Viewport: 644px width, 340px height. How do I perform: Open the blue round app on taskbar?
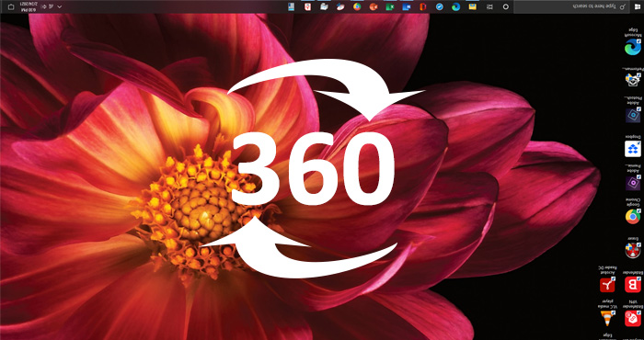[440, 6]
